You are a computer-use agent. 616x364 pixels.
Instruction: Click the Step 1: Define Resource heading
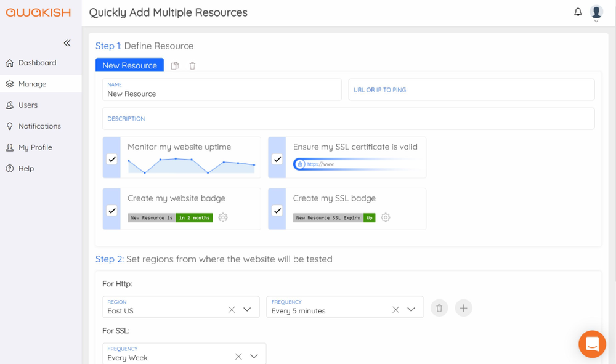[x=145, y=46]
